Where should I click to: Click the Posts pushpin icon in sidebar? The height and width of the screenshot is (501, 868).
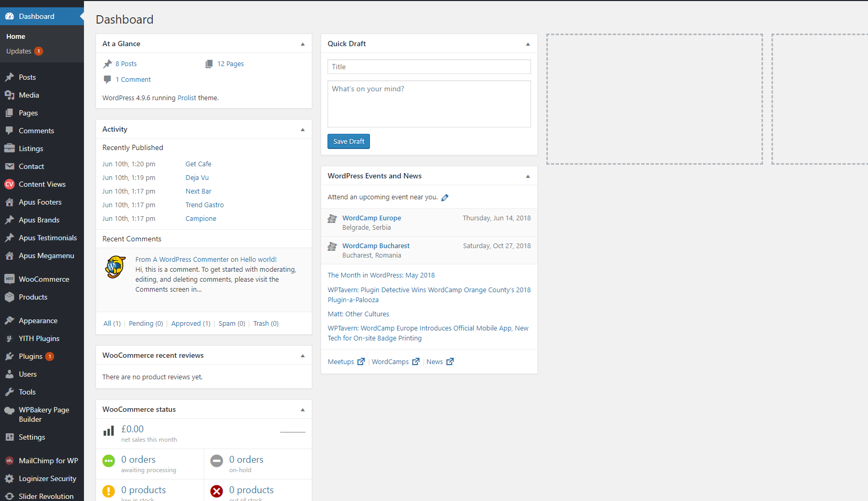(x=9, y=77)
